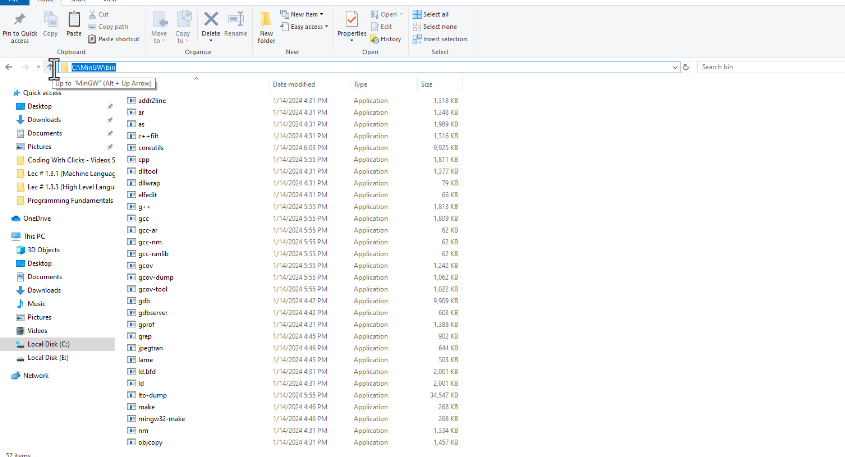Select Local Disk (C:) drive
The image size is (845, 457).
pos(48,344)
